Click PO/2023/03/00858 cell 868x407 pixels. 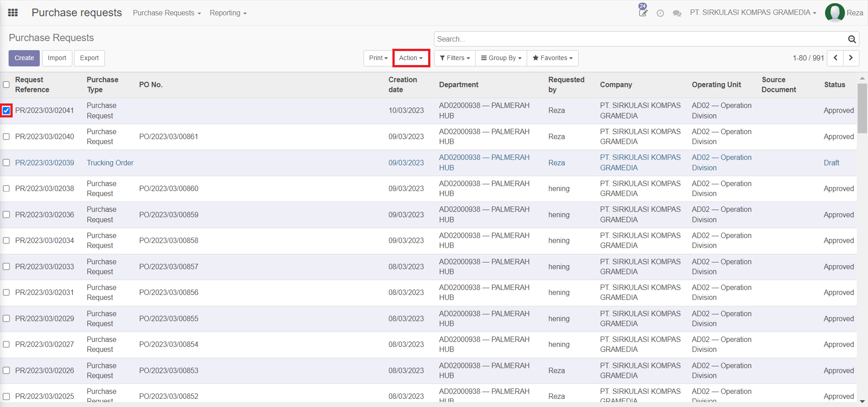coord(169,240)
